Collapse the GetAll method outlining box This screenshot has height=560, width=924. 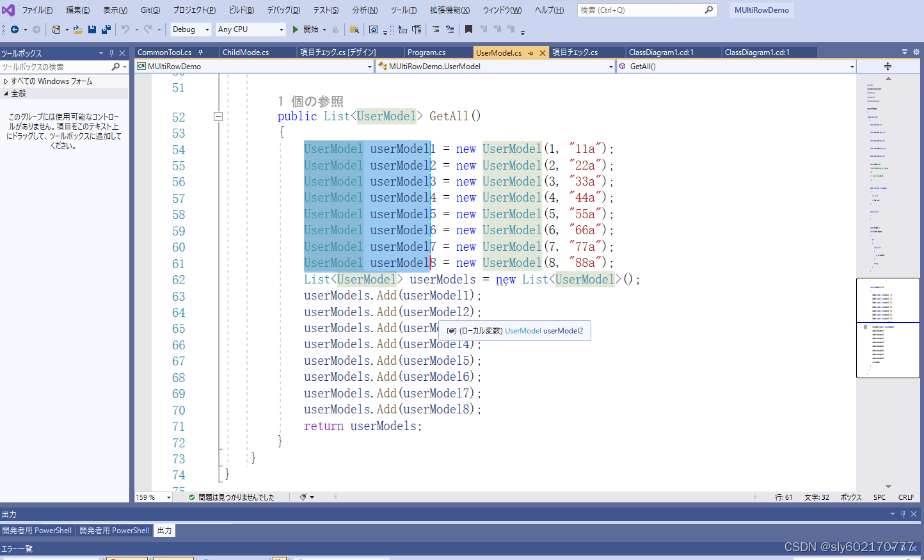(218, 116)
